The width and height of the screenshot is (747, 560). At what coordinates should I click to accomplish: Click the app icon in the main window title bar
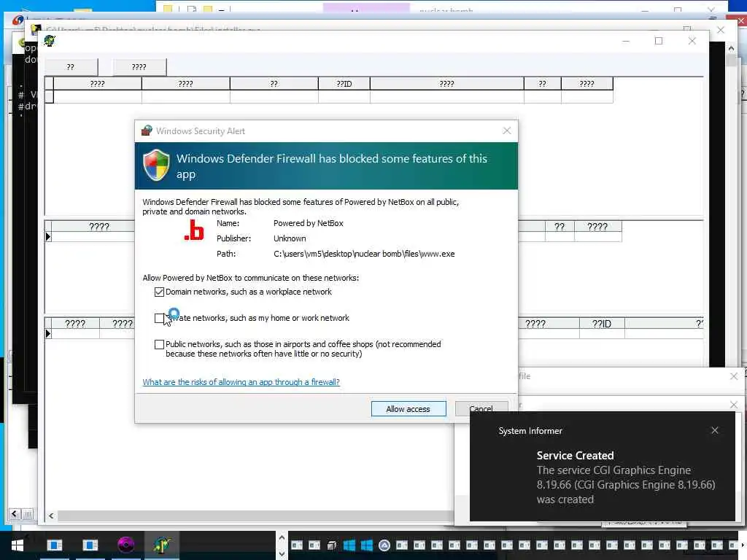pos(50,41)
